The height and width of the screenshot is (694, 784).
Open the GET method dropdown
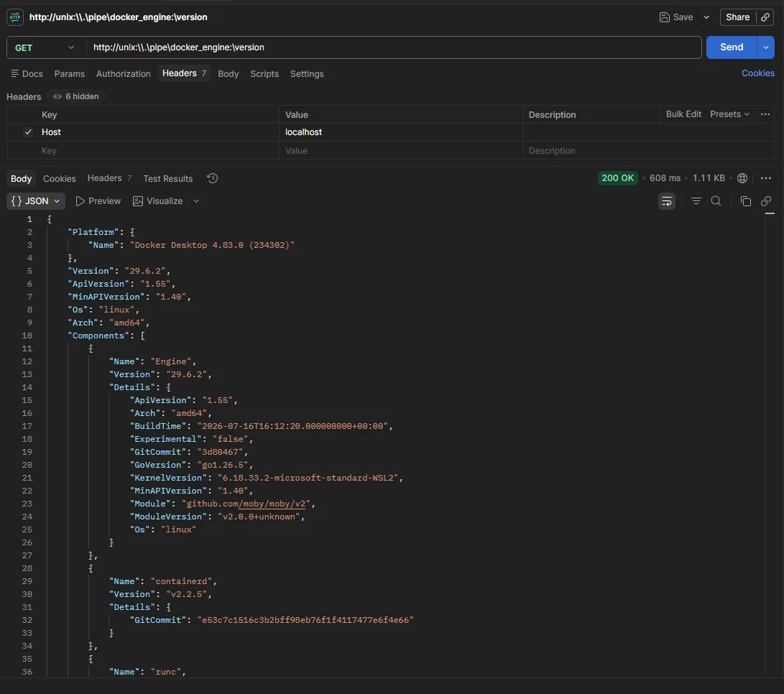pos(44,47)
